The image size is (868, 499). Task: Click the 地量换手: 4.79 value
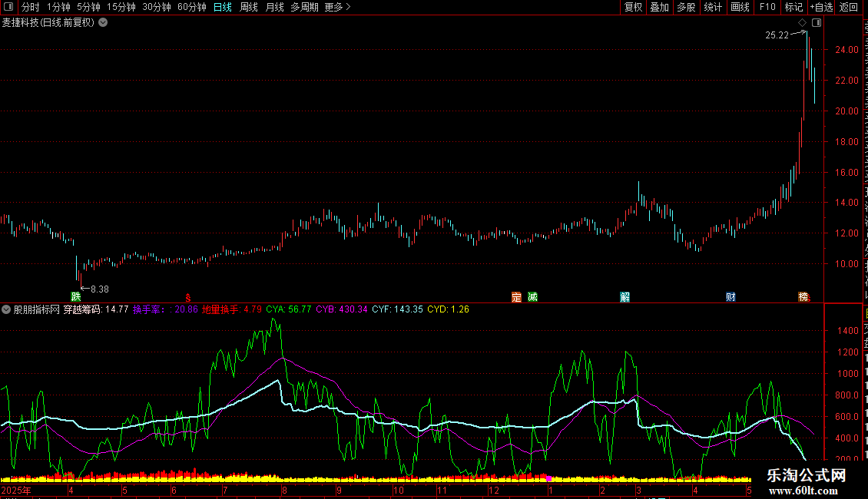pyautogui.click(x=231, y=309)
